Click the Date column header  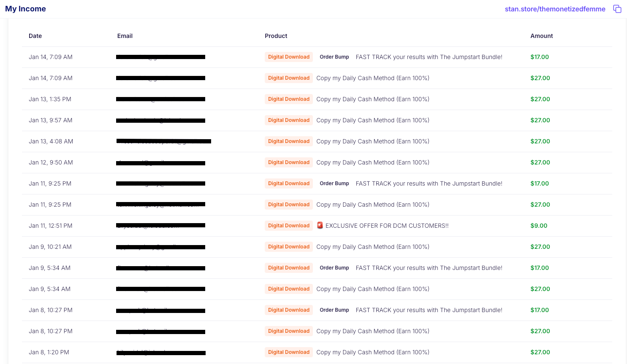[x=35, y=36]
